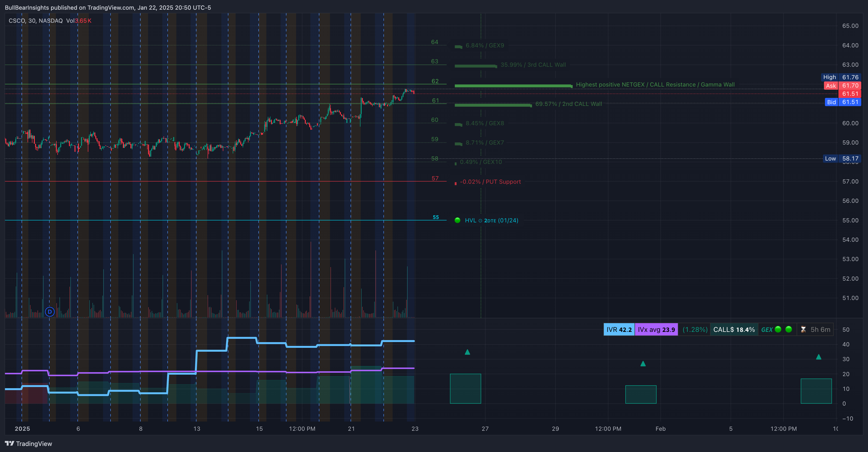Click the green 64 strike level label
The image size is (868, 452).
[435, 42]
